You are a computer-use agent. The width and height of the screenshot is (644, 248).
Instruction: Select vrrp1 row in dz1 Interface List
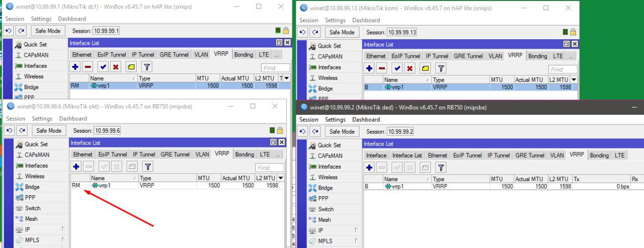point(180,86)
